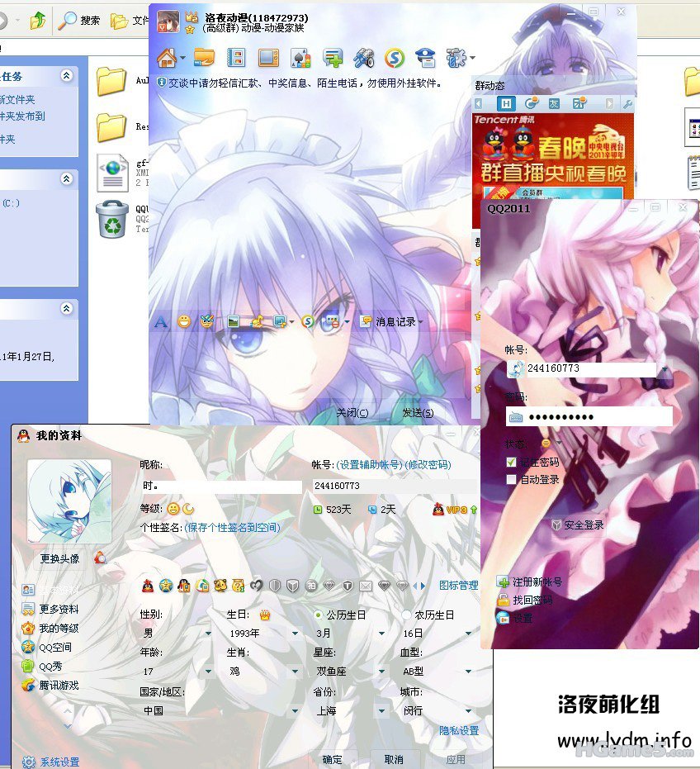This screenshot has height=769, width=700.
Task: Open the emoticon smiley picker
Action: 184,322
